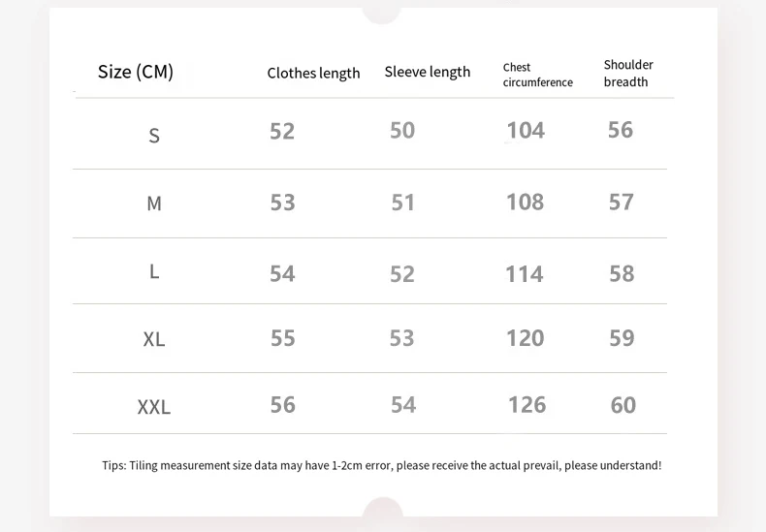766x532 pixels.
Task: Select M row shoulder breadth 57
Action: coord(622,203)
